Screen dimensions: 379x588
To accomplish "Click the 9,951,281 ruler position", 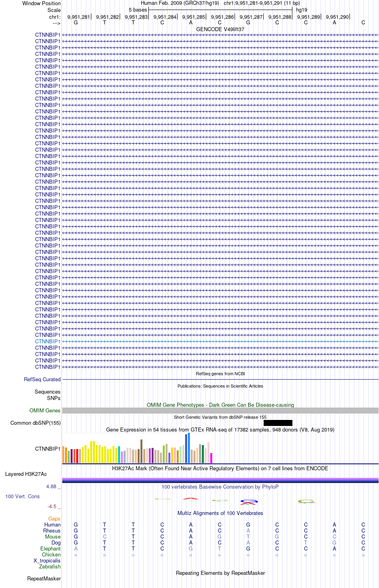I will 79,17.
